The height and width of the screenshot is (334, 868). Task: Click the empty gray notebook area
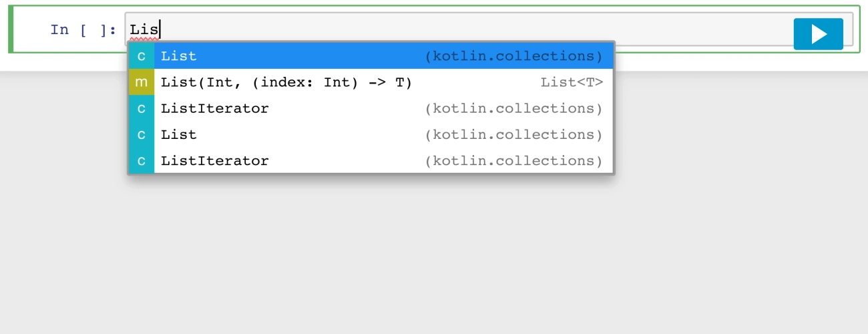pyautogui.click(x=434, y=254)
